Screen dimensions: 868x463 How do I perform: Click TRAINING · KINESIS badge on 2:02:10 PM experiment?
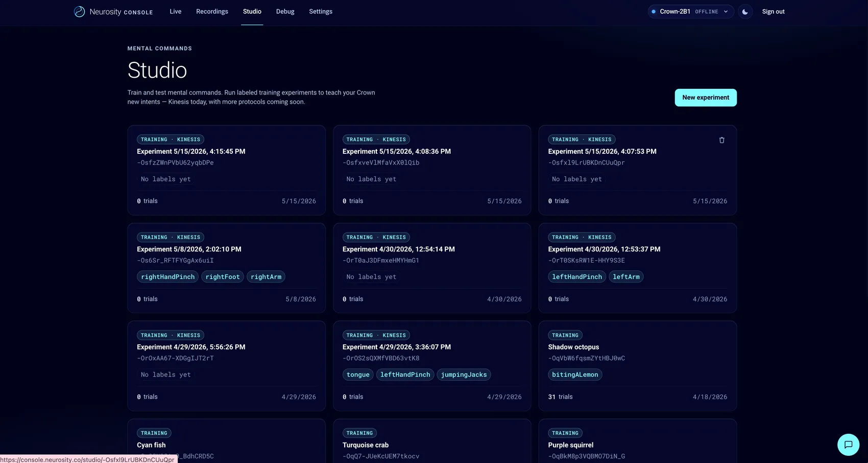tap(171, 238)
